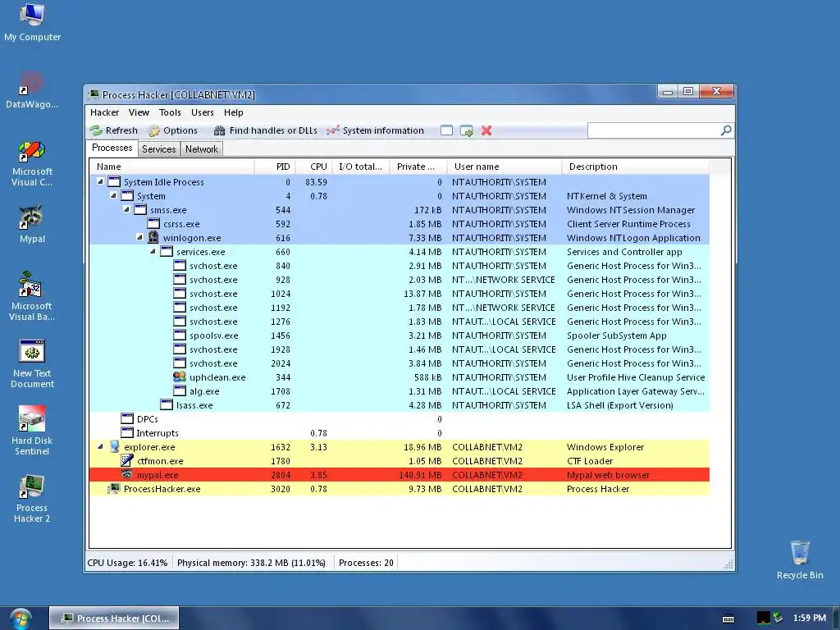Screen dimensions: 840x630
Task: Open My Computer desktop icon
Action: (32, 22)
